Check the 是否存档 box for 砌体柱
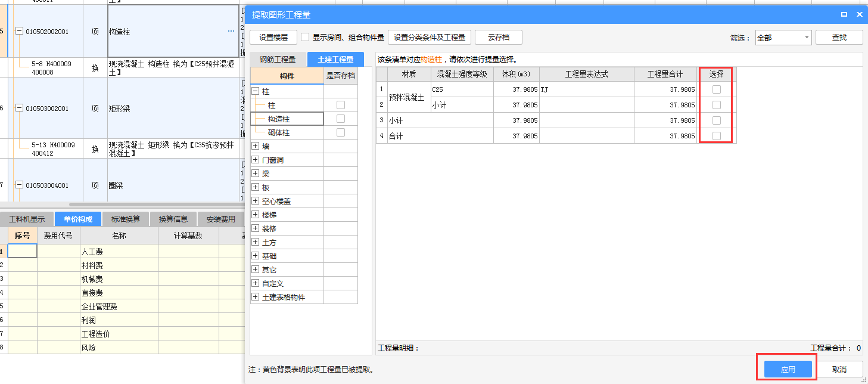 point(341,132)
